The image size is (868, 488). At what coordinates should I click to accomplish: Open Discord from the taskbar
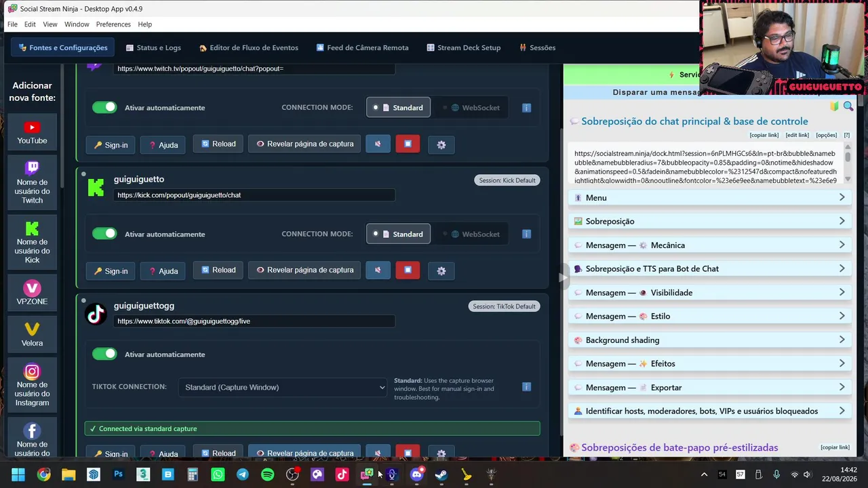click(416, 474)
